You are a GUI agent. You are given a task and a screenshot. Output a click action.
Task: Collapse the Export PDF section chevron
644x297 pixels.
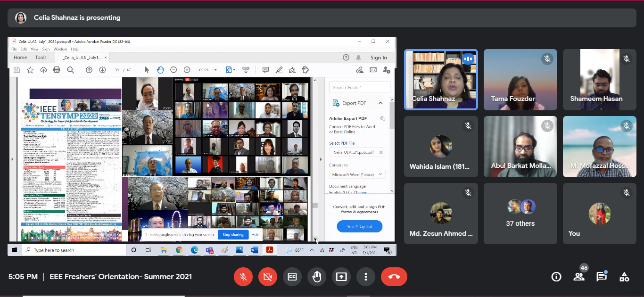pyautogui.click(x=380, y=103)
